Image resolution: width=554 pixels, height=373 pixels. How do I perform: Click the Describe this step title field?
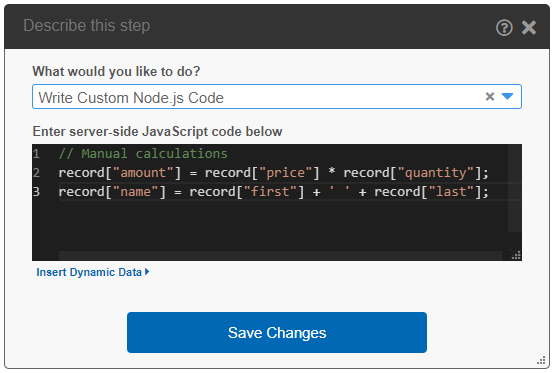point(87,26)
